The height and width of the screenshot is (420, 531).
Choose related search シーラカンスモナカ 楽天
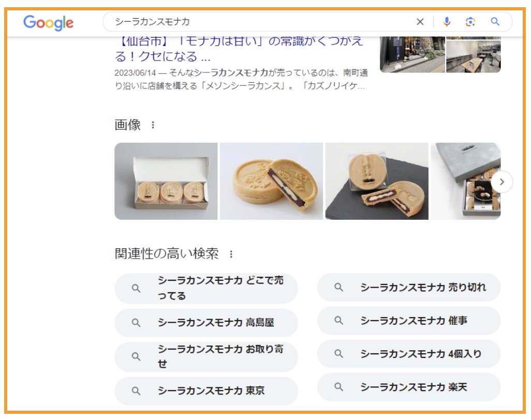[409, 387]
